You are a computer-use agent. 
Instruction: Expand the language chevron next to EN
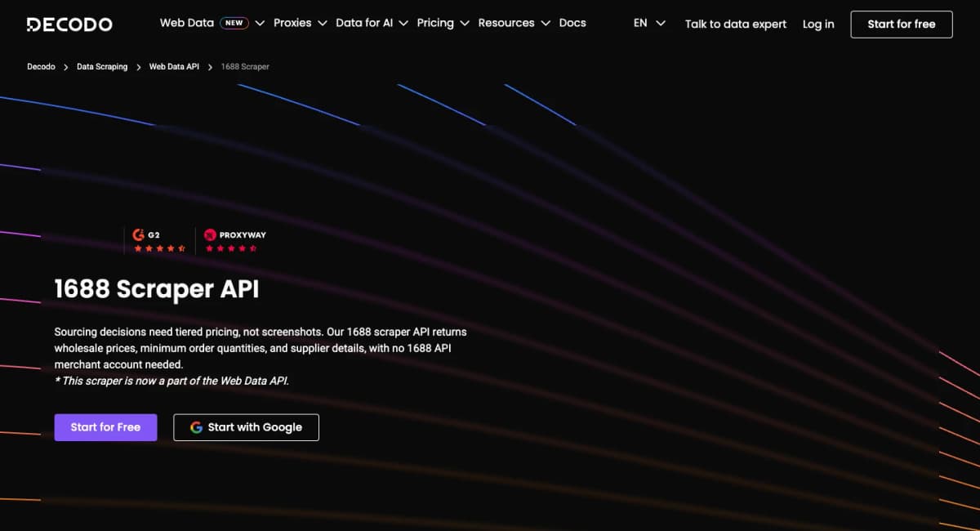coord(661,24)
